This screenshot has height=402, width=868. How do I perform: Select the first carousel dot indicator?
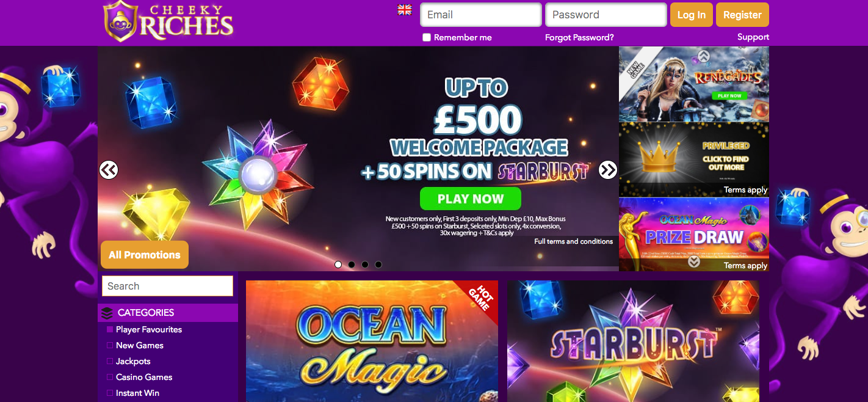point(338,265)
